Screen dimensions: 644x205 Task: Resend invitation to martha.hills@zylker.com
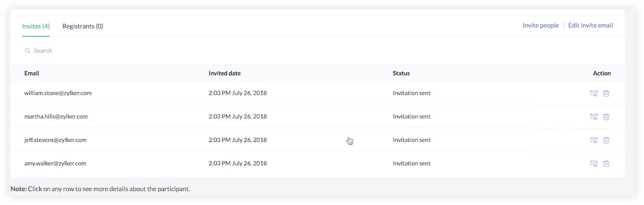(593, 117)
